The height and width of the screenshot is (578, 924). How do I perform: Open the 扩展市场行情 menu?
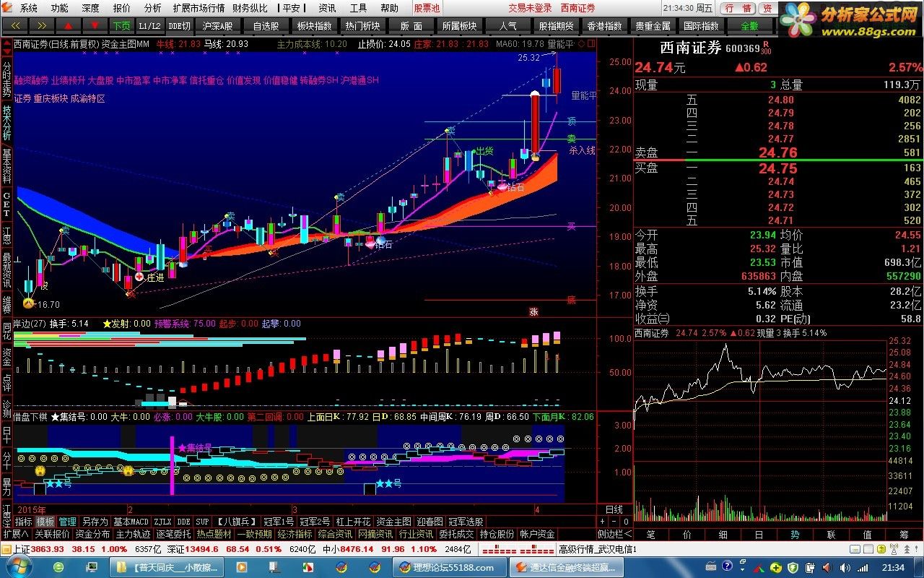pyautogui.click(x=199, y=9)
